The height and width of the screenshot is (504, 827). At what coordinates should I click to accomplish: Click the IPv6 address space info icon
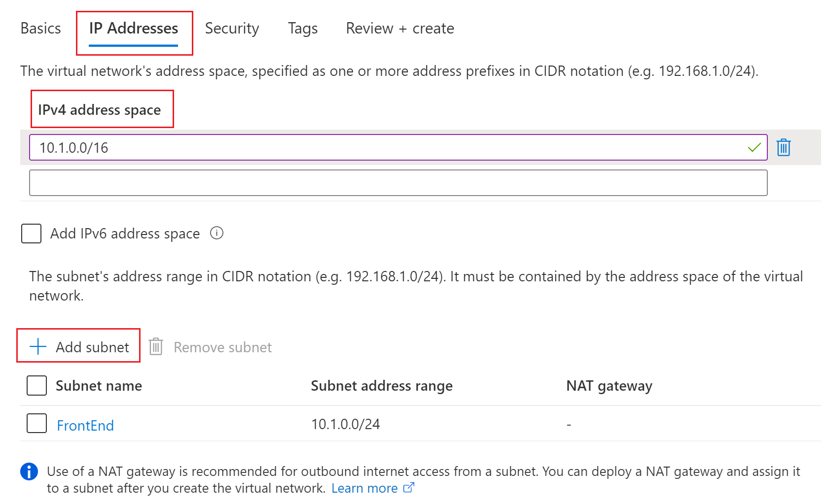216,233
